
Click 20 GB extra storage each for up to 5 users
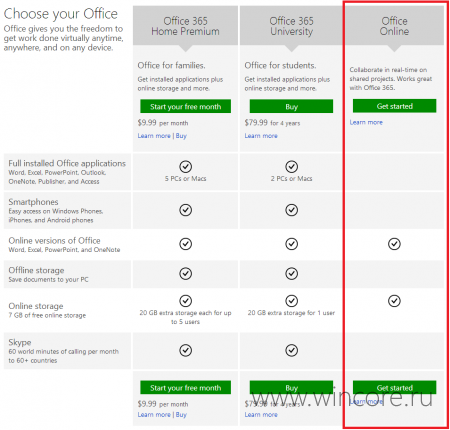tap(185, 317)
